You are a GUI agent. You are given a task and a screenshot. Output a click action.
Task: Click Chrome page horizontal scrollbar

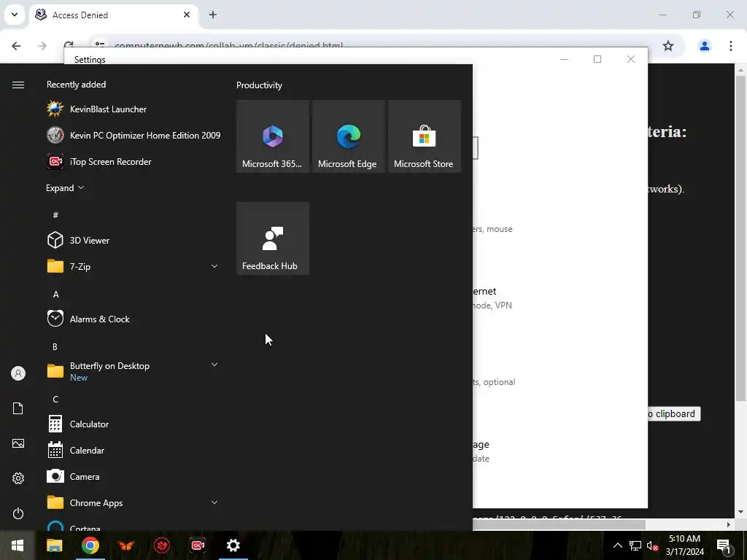pyautogui.click(x=559, y=524)
